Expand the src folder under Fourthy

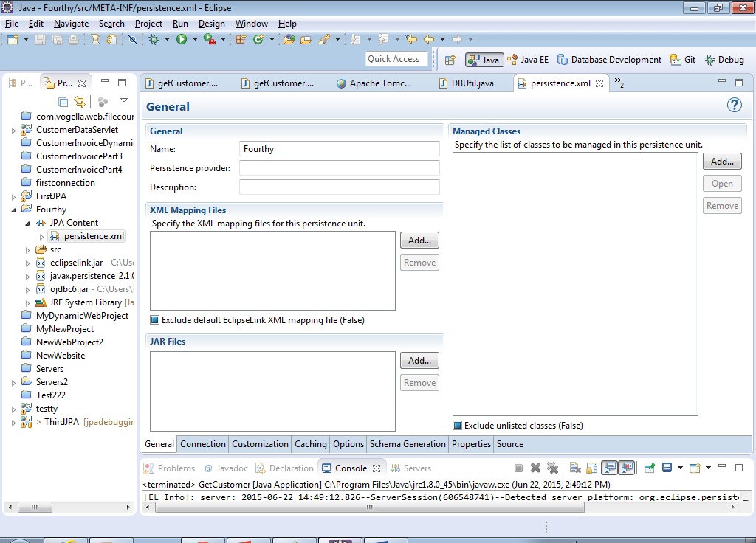click(28, 250)
